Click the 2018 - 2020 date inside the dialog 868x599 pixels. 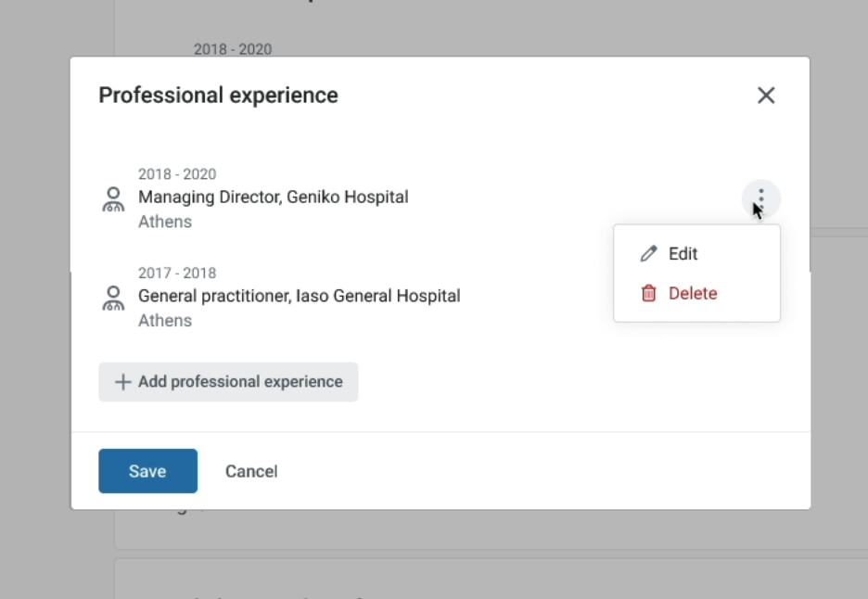coord(177,174)
